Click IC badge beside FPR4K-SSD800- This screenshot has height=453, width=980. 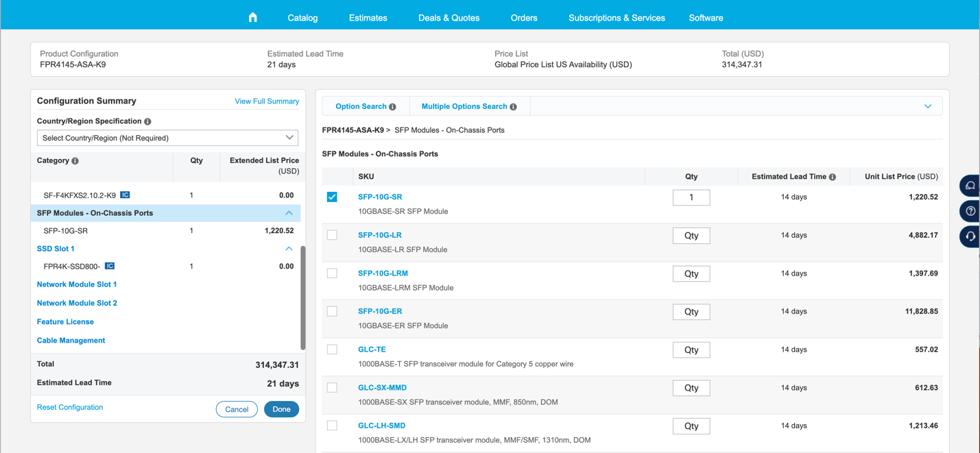click(110, 266)
